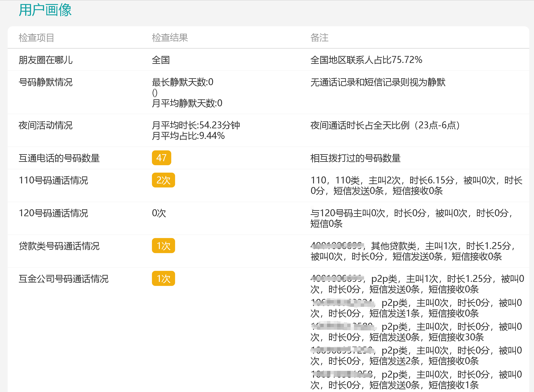Click the 1次 badge in 互金公司号码通话情况 row
534x392 pixels.
tap(163, 278)
